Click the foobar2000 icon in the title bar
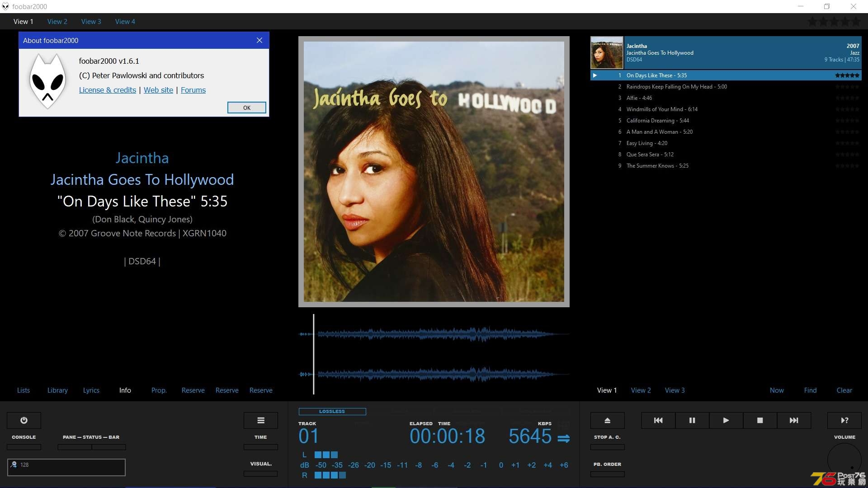This screenshot has height=488, width=868. 5,6
